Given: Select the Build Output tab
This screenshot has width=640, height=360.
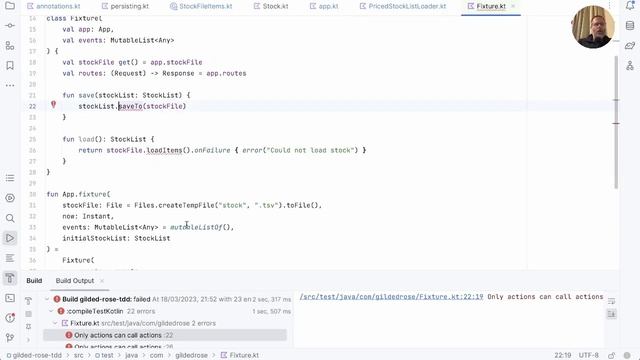Looking at the screenshot, I should tap(75, 281).
